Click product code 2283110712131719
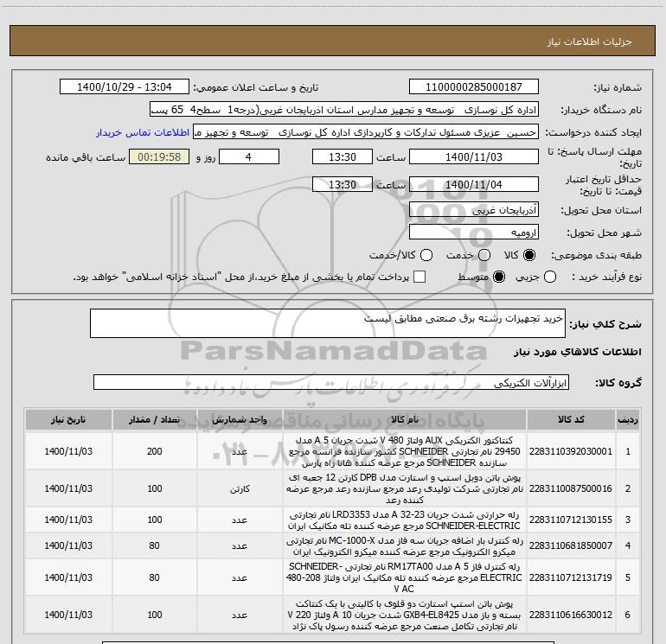Screen dimensions: 666x644 click(571, 577)
